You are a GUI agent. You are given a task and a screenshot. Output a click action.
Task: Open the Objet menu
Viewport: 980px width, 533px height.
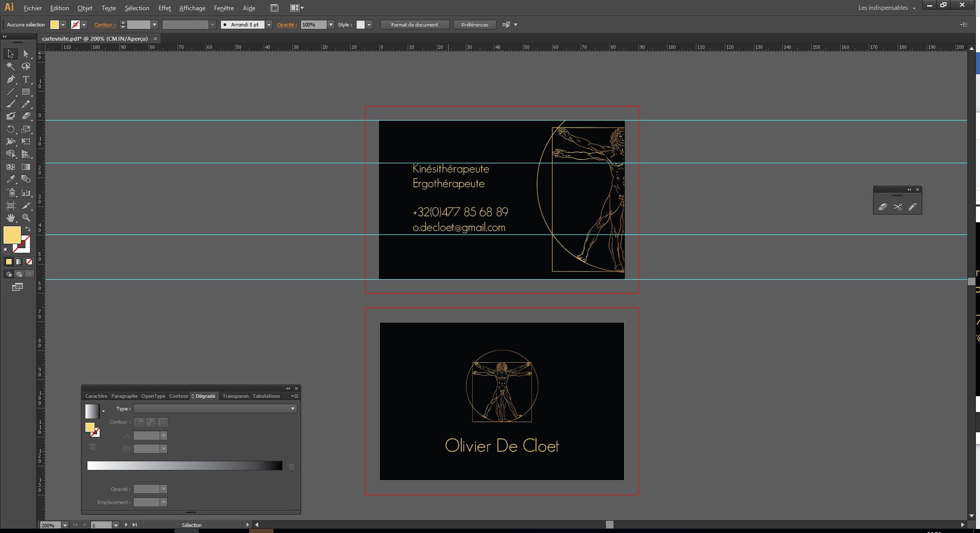coord(85,8)
